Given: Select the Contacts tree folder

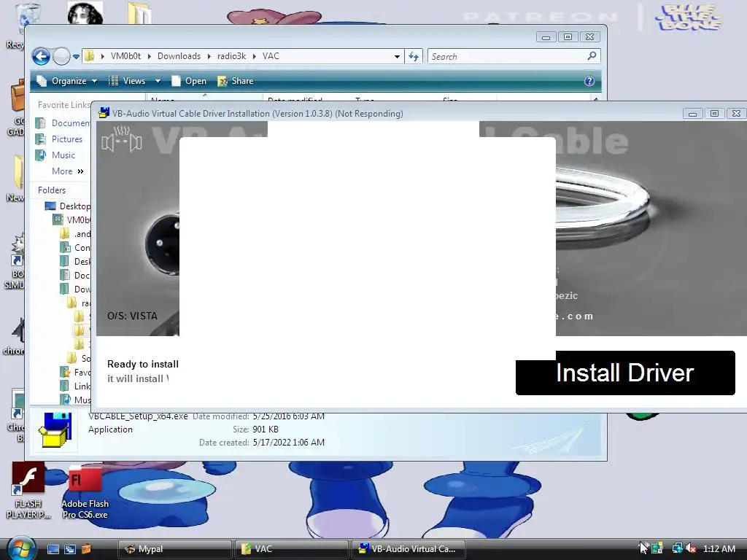Looking at the screenshot, I should pyautogui.click(x=76, y=248).
